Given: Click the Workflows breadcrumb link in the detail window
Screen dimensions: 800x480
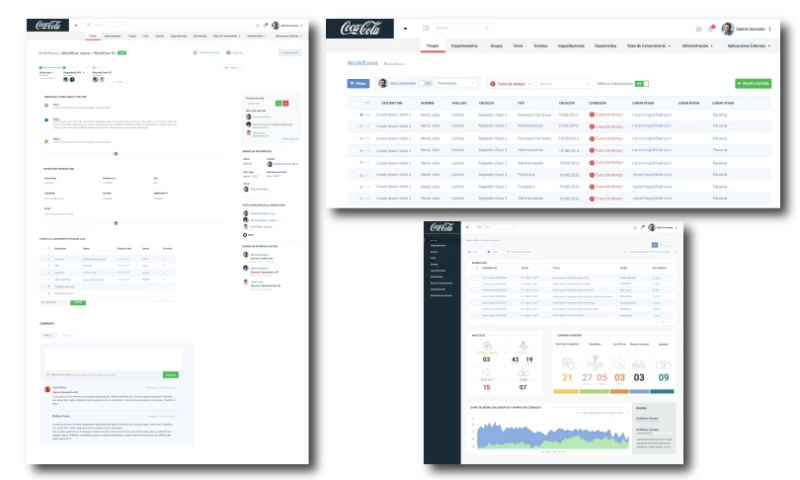Looking at the screenshot, I should 48,53.
